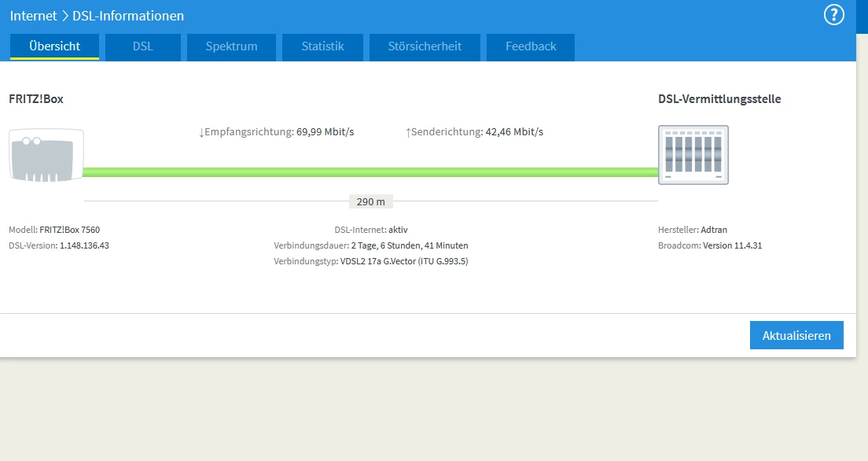Click the Aktualisieren button
Viewport: 868px width, 461px height.
click(x=796, y=335)
